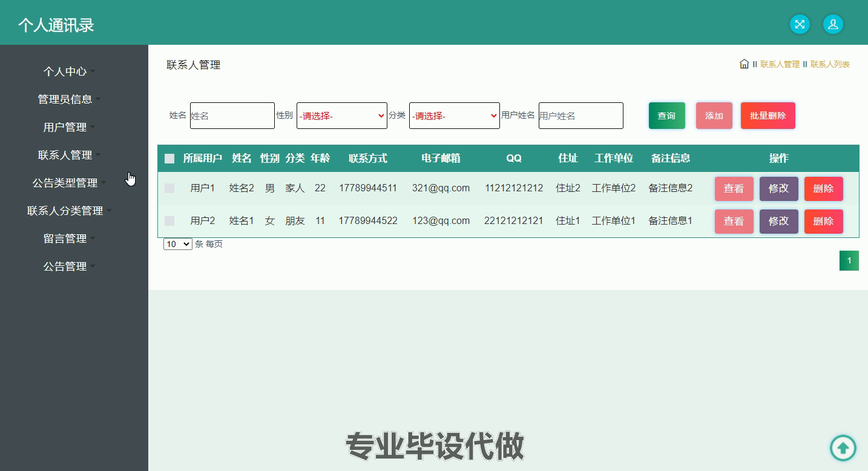This screenshot has height=471, width=868.
Task: Click cell 工作单位2
Action: [614, 188]
